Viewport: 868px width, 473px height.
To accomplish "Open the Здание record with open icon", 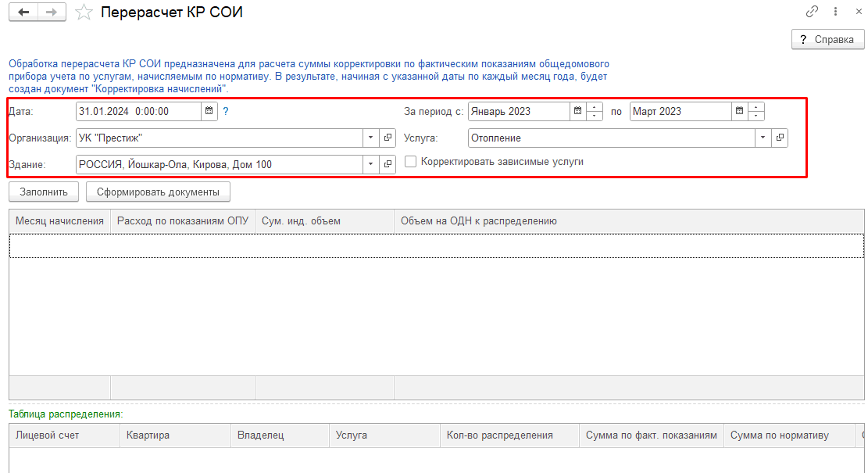I will pos(388,165).
